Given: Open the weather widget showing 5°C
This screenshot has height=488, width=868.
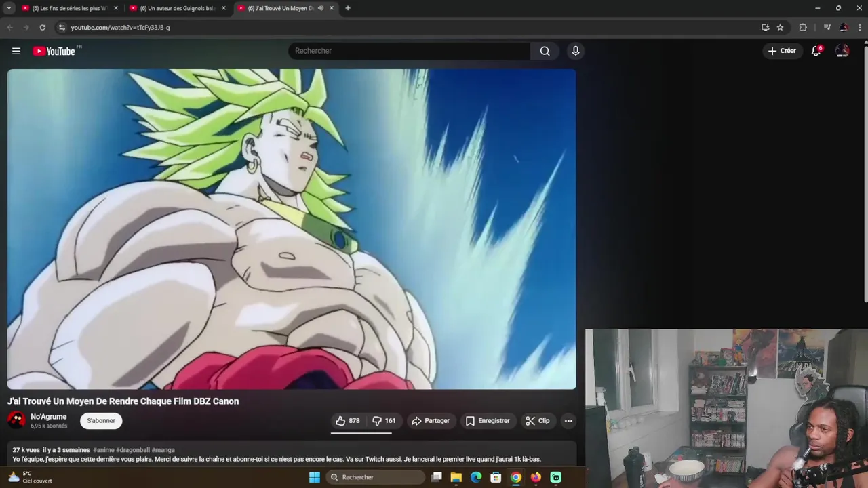Looking at the screenshot, I should click(29, 477).
